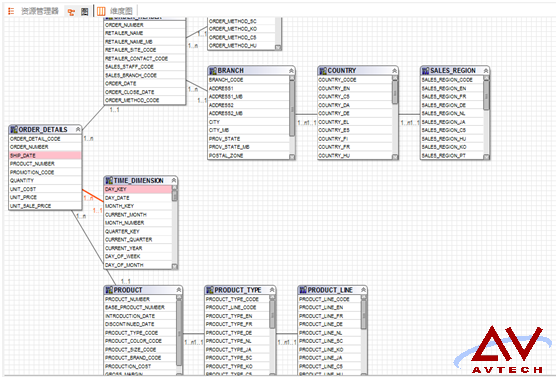Click the COUNTRY table icon
The width and height of the screenshot is (558, 379).
(323, 70)
